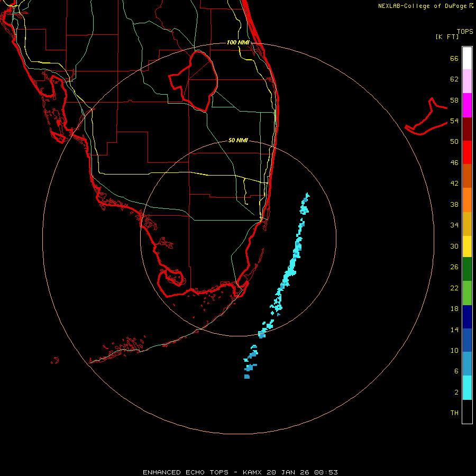Click the '30' legend value label

(454, 246)
